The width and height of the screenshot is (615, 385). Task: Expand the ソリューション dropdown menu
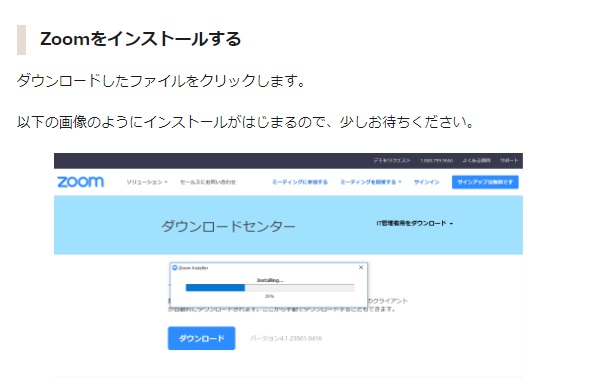pyautogui.click(x=147, y=182)
